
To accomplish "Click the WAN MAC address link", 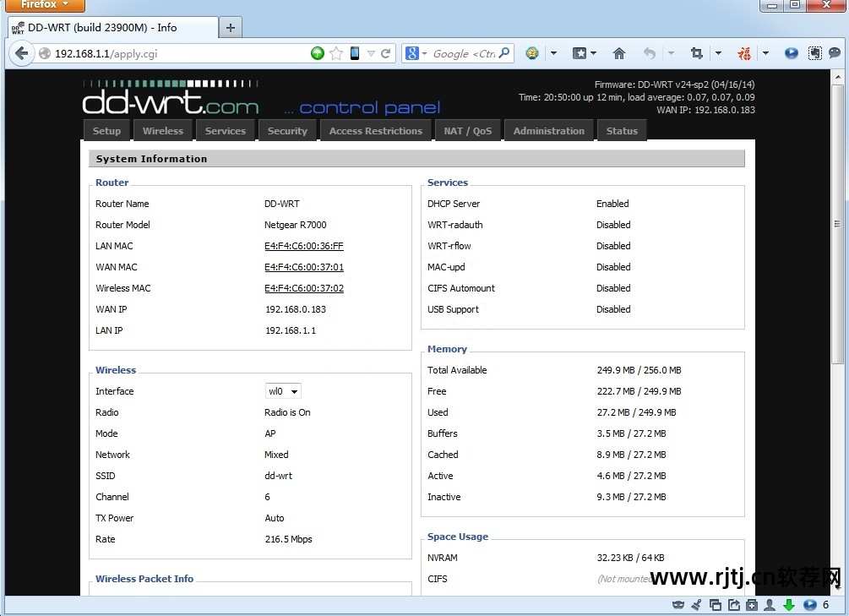I will pyautogui.click(x=304, y=267).
